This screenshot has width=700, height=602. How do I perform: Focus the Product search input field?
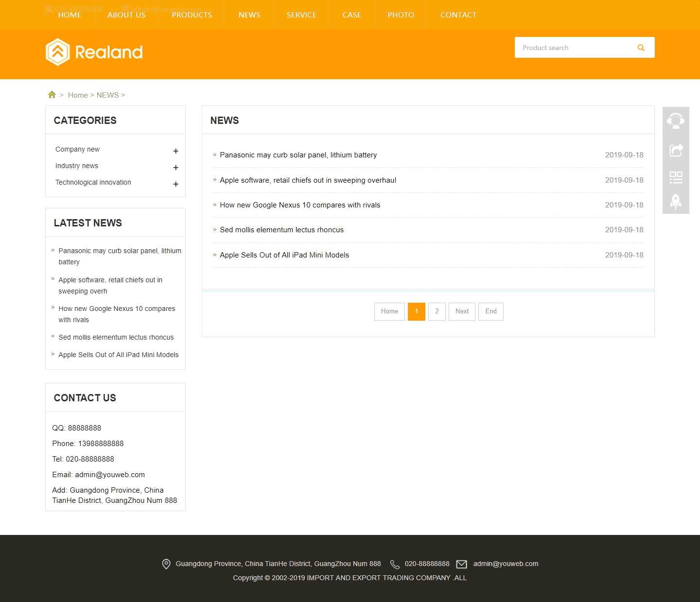(x=574, y=48)
